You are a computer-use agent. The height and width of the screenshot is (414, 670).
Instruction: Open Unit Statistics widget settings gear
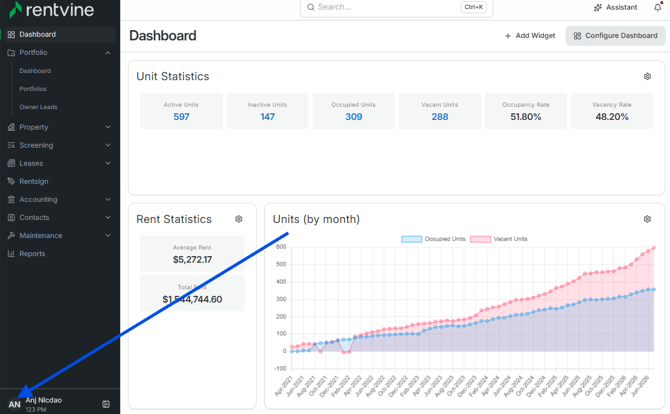(x=647, y=76)
